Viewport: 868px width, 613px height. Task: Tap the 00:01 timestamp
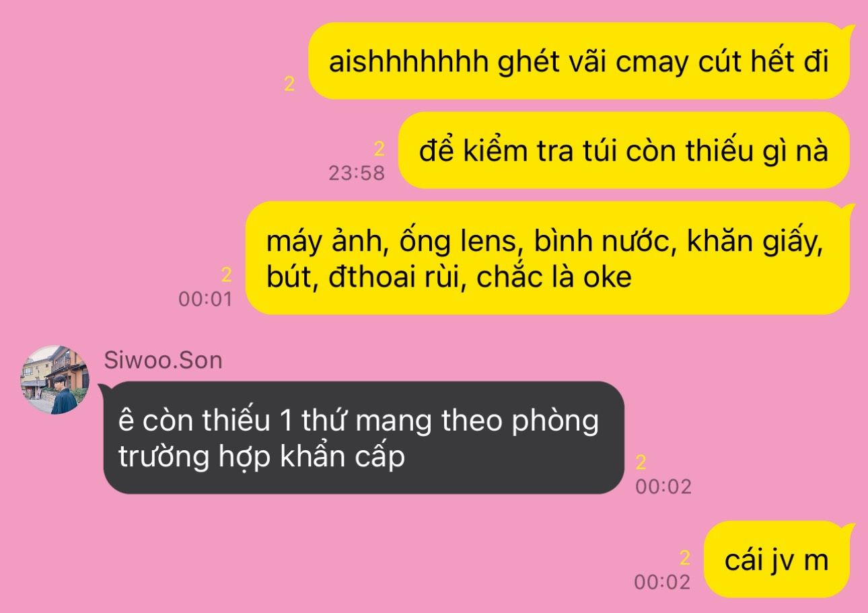coord(205,299)
